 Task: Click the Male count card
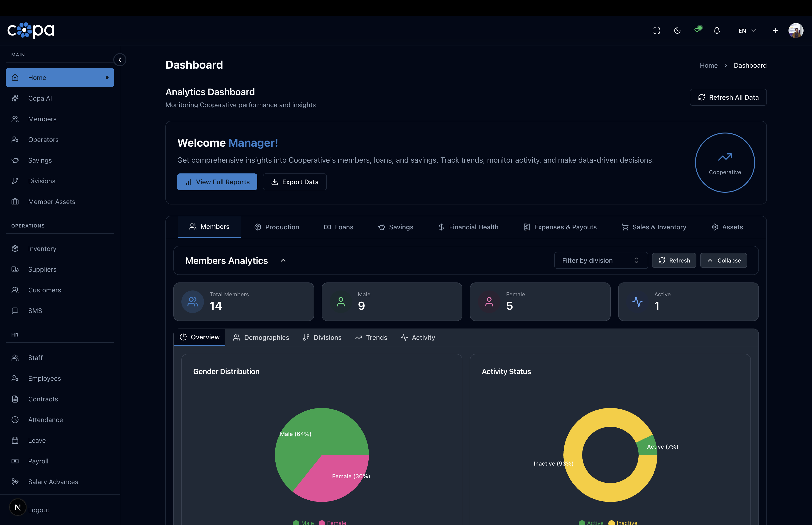tap(392, 302)
